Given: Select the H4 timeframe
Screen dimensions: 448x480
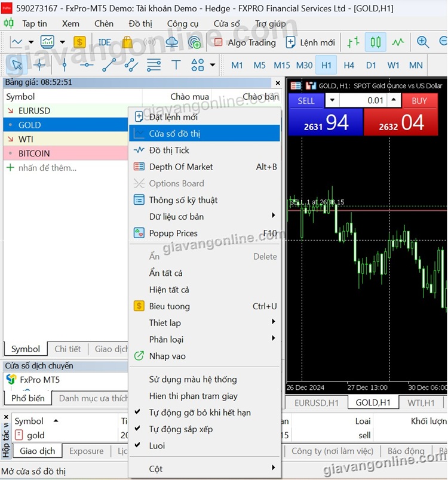Looking at the screenshot, I should 349,65.
